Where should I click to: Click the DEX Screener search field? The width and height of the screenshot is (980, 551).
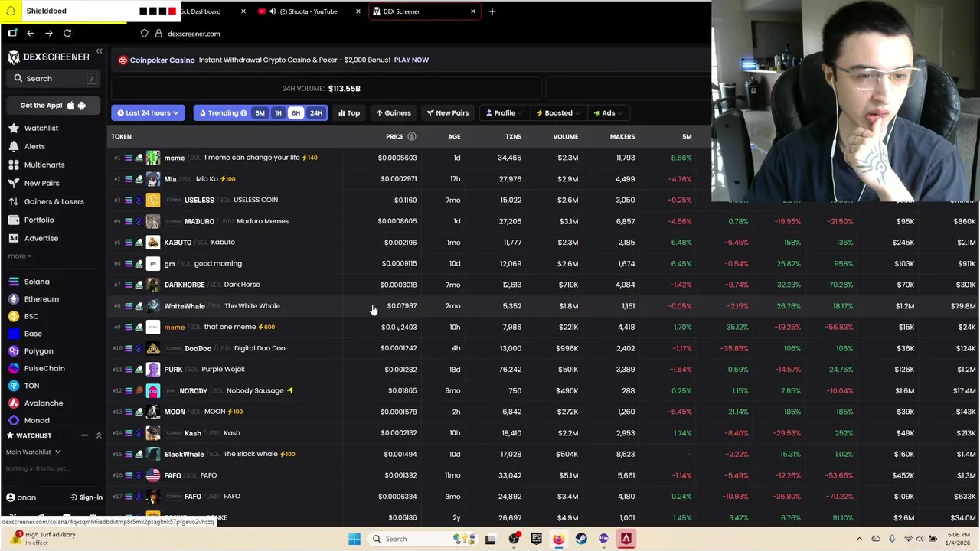(54, 78)
